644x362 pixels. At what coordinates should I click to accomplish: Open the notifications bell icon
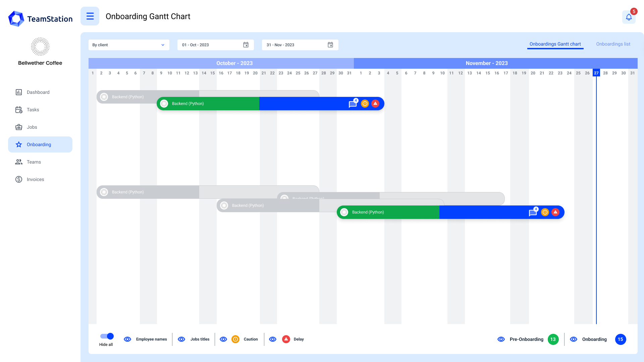[x=629, y=17]
